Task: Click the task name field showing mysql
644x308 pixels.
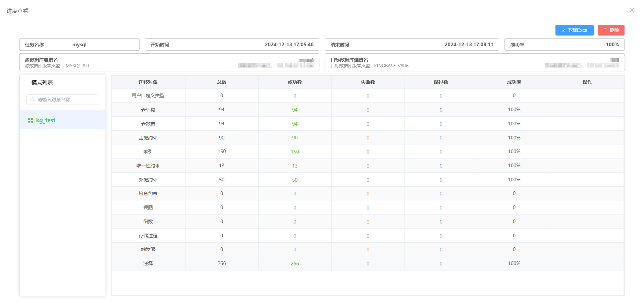Action: tap(79, 45)
